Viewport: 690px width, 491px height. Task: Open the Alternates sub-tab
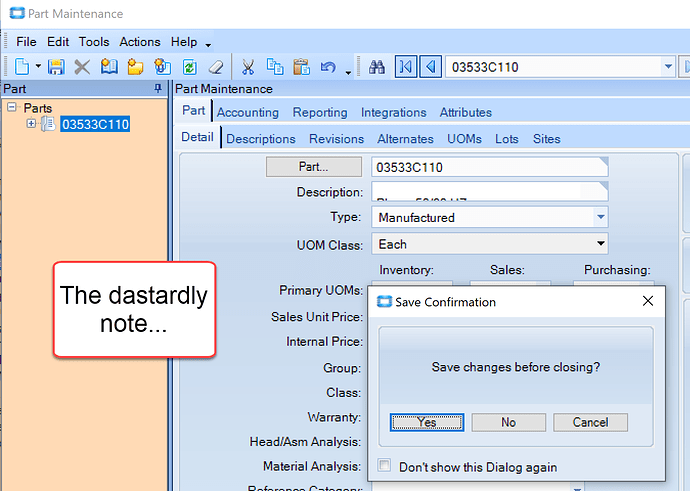pyautogui.click(x=405, y=139)
